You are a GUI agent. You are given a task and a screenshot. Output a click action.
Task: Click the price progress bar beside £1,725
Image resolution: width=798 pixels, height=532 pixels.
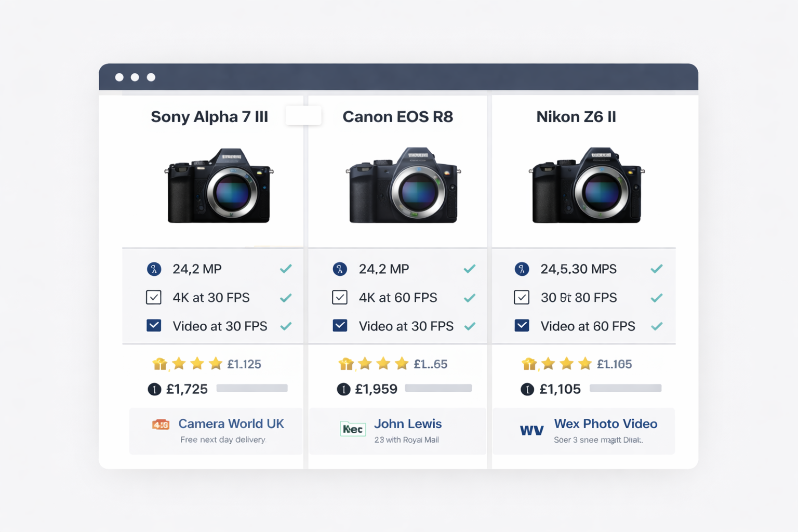pyautogui.click(x=251, y=388)
